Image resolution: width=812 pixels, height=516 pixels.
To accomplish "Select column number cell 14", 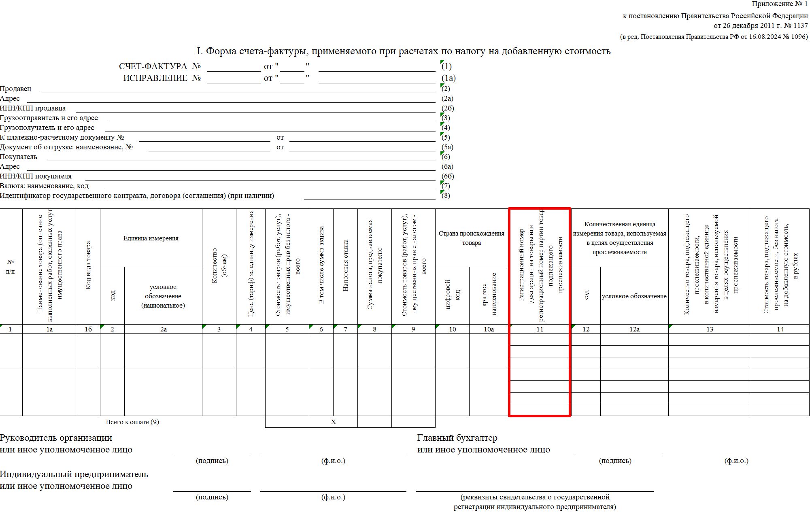I will click(x=780, y=329).
